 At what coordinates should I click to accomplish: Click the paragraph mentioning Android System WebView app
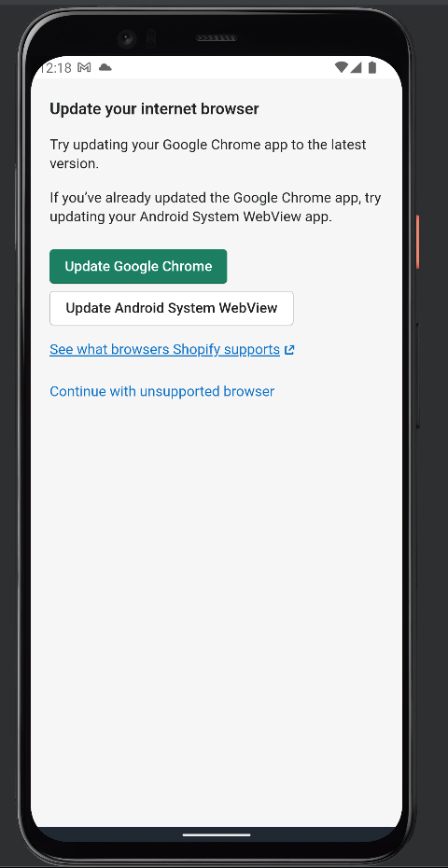(216, 207)
